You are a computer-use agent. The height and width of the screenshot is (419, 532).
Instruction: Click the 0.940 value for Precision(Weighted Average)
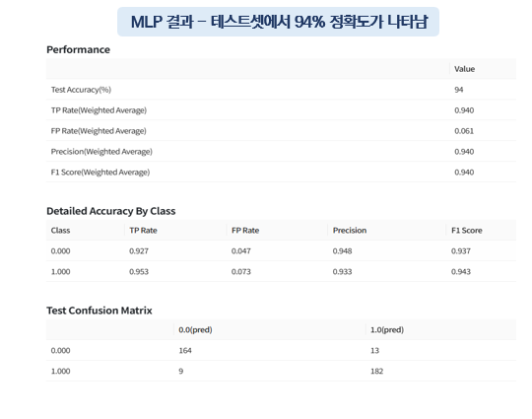tap(464, 152)
